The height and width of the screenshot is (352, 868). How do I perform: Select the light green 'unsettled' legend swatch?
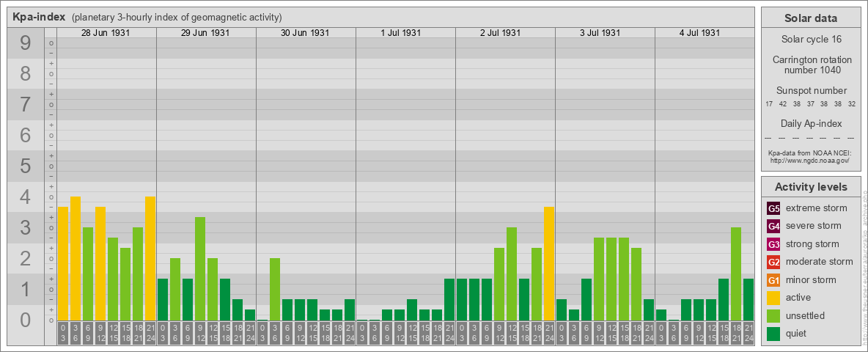773,315
